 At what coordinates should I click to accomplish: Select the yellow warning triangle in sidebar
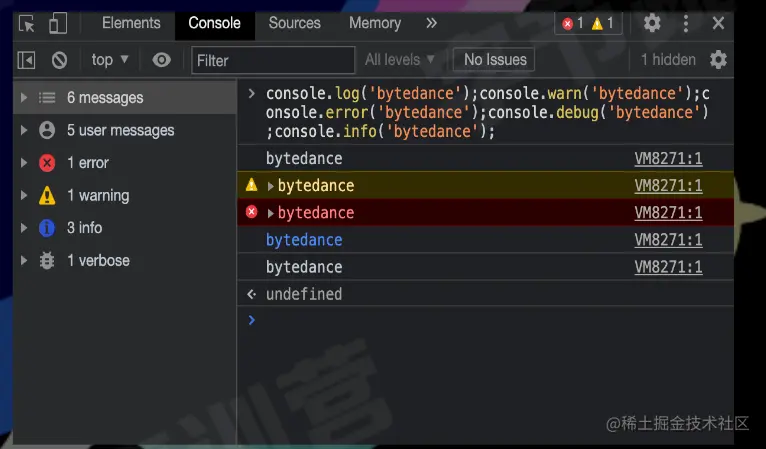pos(47,195)
